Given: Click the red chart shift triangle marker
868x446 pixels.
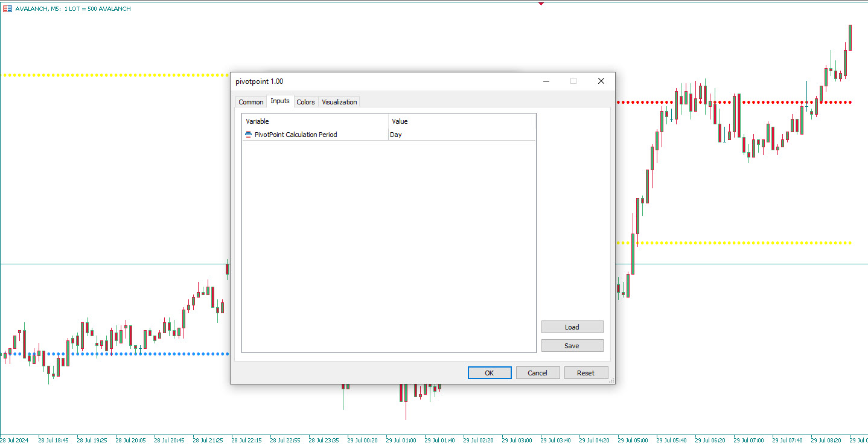Looking at the screenshot, I should pyautogui.click(x=541, y=4).
